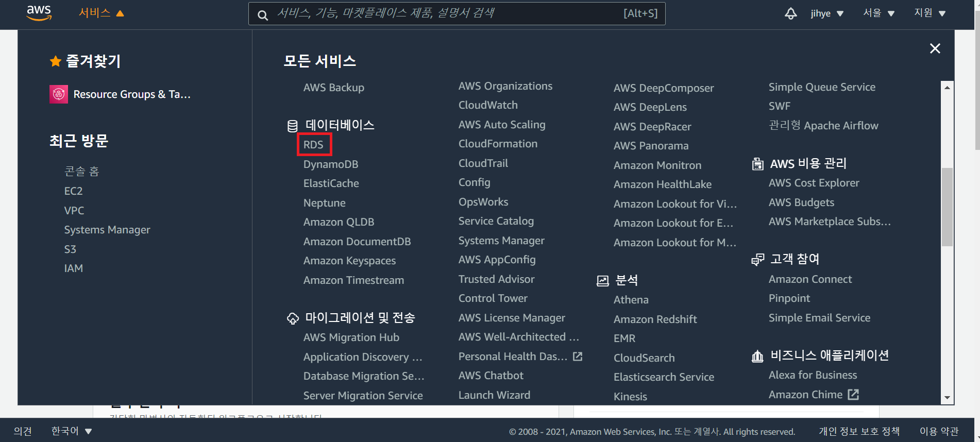Open EC2 from recent visits

click(73, 191)
